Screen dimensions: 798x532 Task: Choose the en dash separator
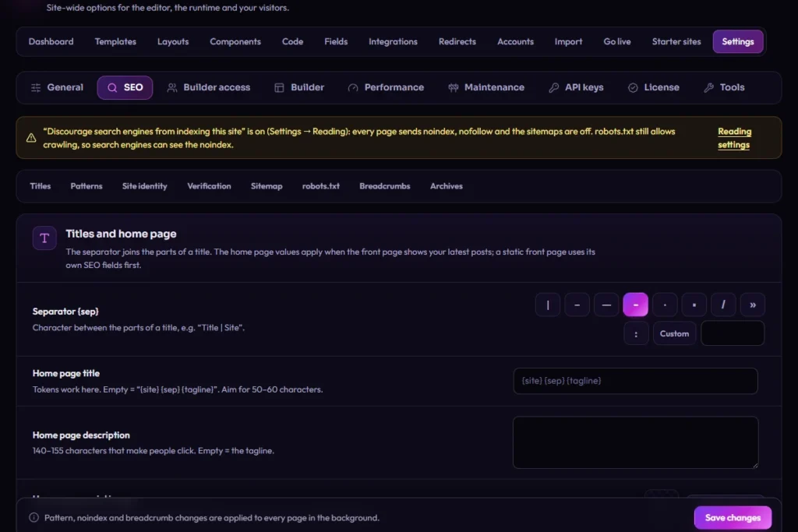[577, 305]
